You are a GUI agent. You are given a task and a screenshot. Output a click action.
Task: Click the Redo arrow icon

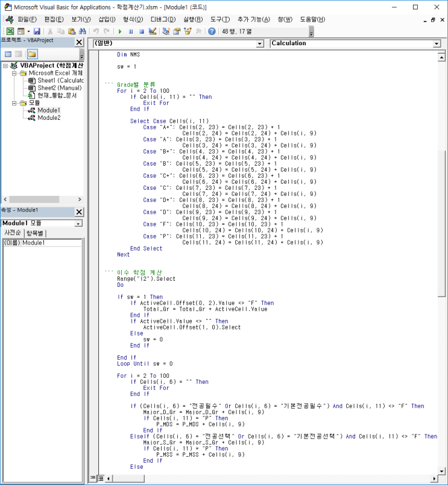pos(107,31)
